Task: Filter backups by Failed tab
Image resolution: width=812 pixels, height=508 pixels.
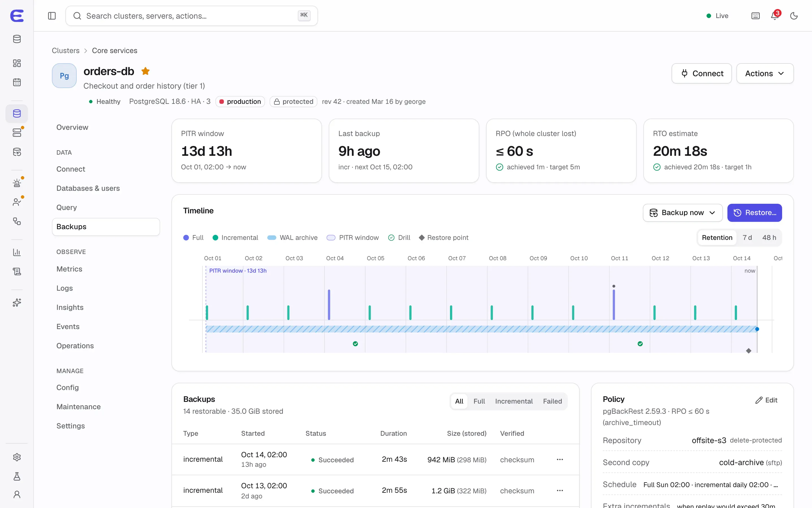Action: [552, 401]
